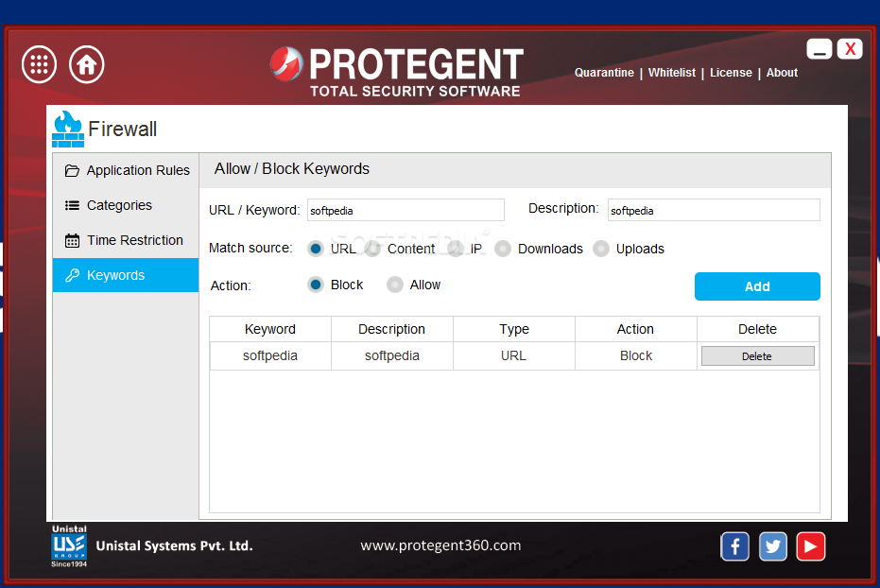Click the Delete column header
The width and height of the screenshot is (880, 588).
(758, 329)
